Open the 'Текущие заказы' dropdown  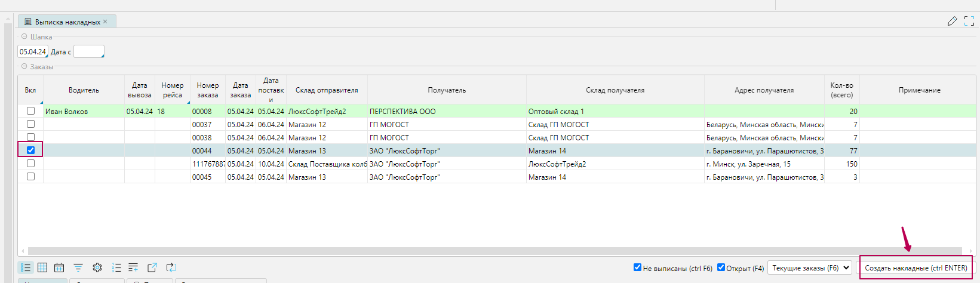pos(810,268)
